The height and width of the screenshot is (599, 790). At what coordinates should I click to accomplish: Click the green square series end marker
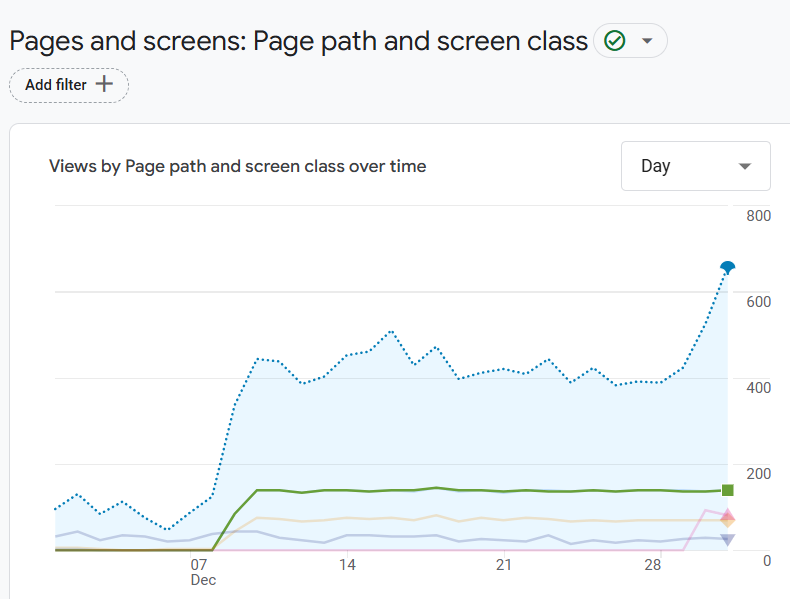728,490
